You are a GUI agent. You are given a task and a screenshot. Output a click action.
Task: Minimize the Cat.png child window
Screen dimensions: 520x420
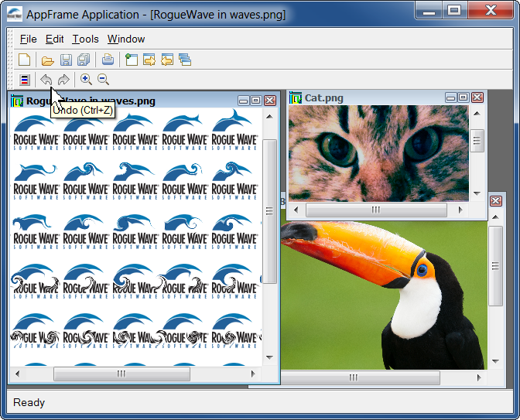pyautogui.click(x=450, y=97)
